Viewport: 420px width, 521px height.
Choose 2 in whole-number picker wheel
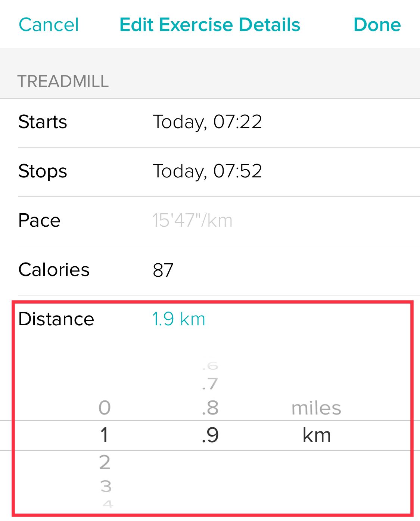pyautogui.click(x=105, y=462)
